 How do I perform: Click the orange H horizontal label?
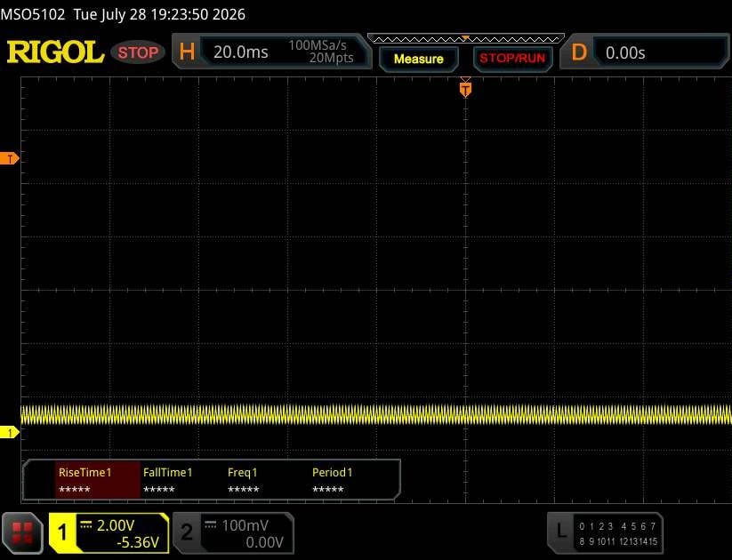click(187, 52)
